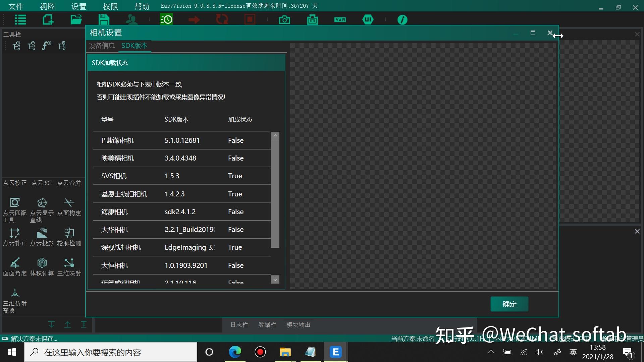Open the 设置 menu

pyautogui.click(x=79, y=6)
